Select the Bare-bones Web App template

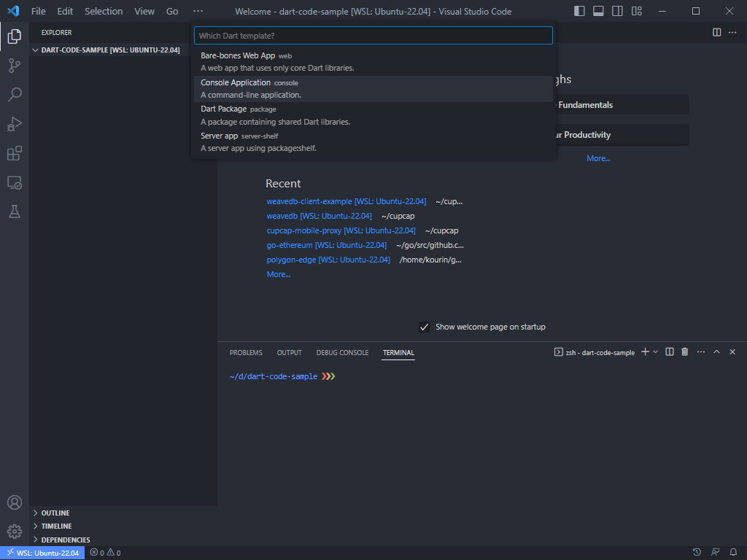pos(373,62)
